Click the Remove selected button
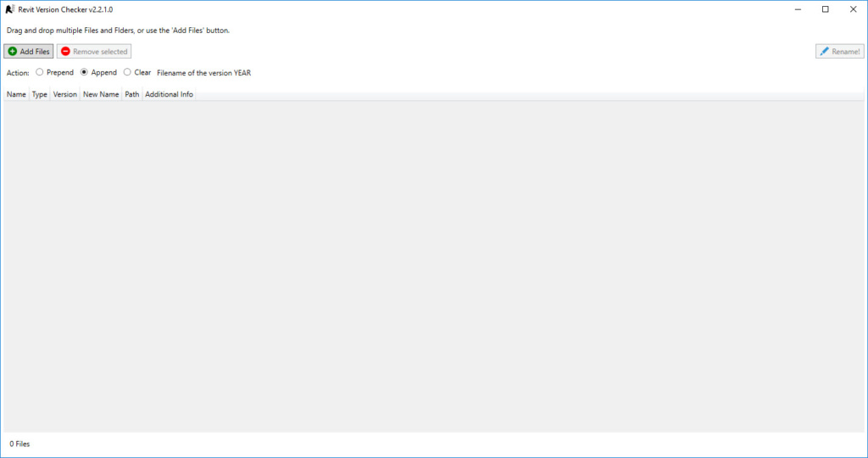Image resolution: width=868 pixels, height=458 pixels. tap(94, 52)
